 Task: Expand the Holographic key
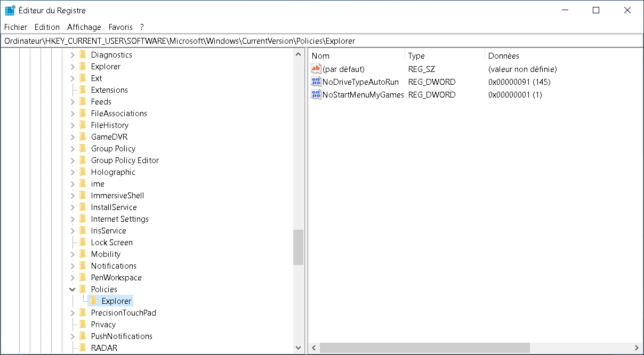73,172
